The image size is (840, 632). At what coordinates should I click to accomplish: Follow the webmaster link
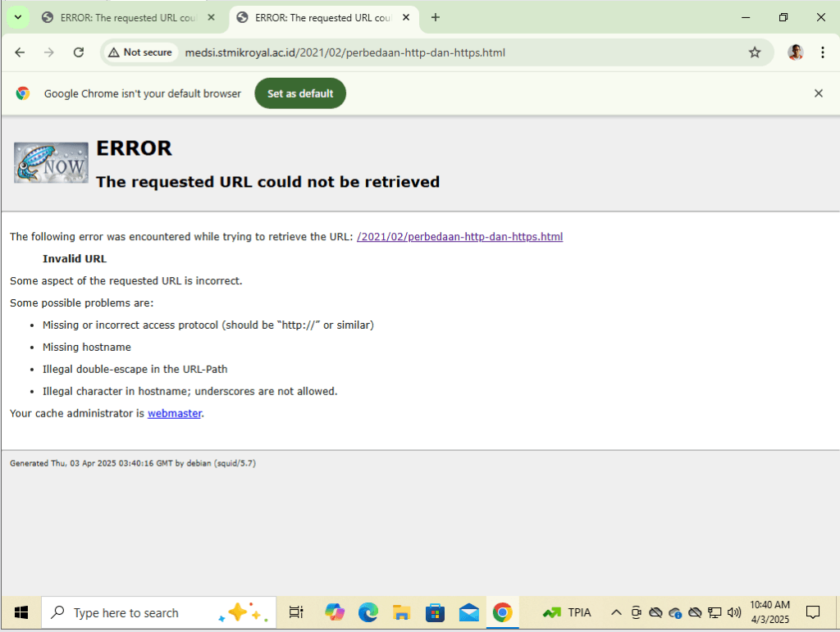(174, 414)
